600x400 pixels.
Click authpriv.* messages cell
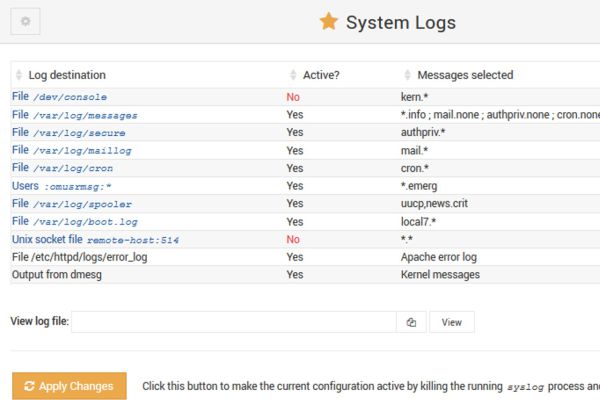click(423, 132)
